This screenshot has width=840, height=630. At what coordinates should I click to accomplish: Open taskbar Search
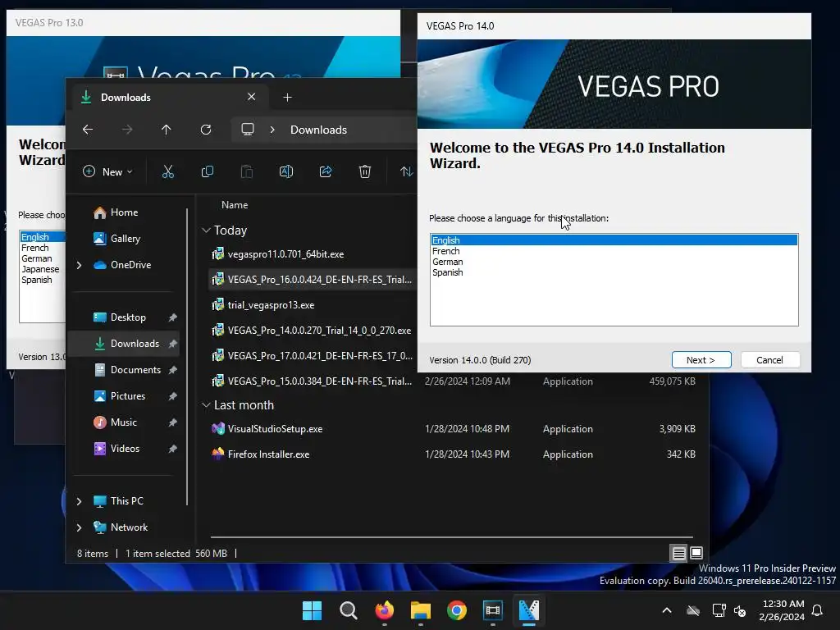348,610
